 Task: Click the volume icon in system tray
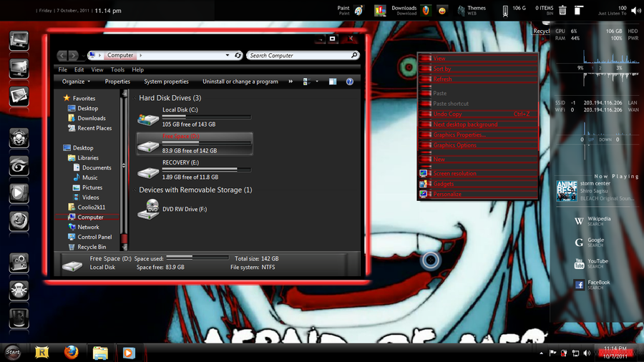[x=587, y=353]
